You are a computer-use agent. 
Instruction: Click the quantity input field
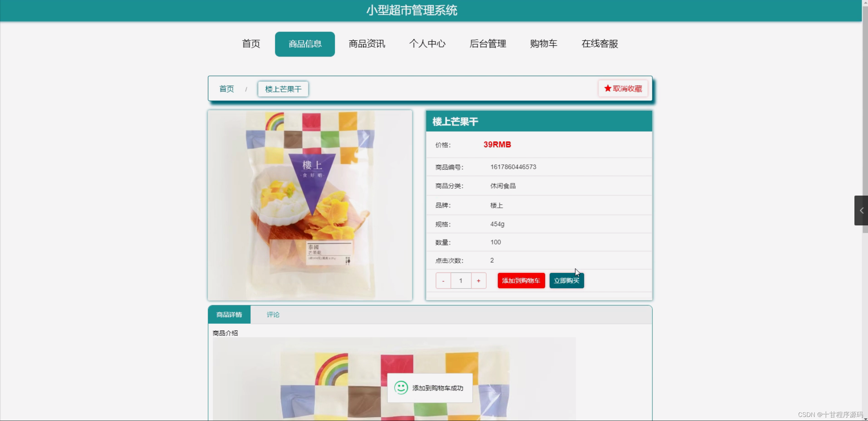pyautogui.click(x=461, y=281)
